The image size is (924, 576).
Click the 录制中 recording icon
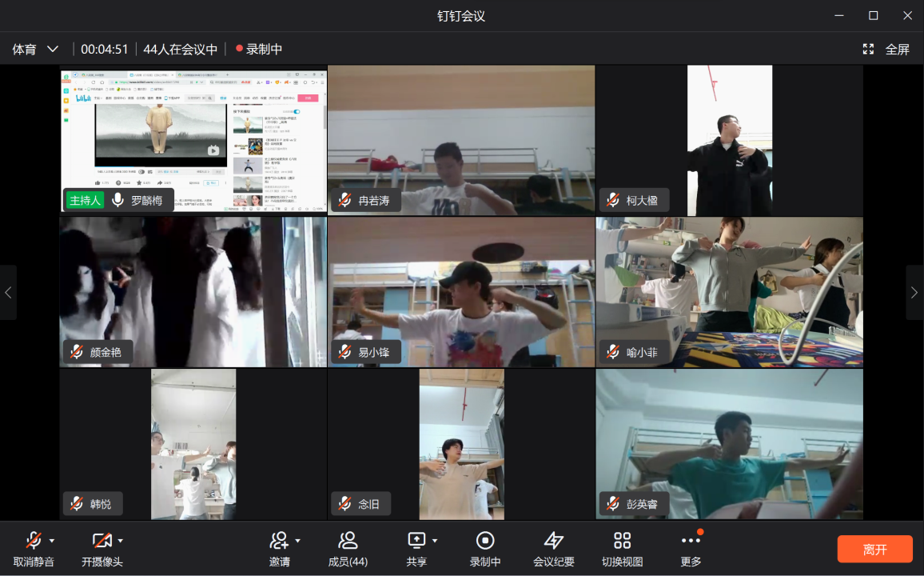(485, 541)
